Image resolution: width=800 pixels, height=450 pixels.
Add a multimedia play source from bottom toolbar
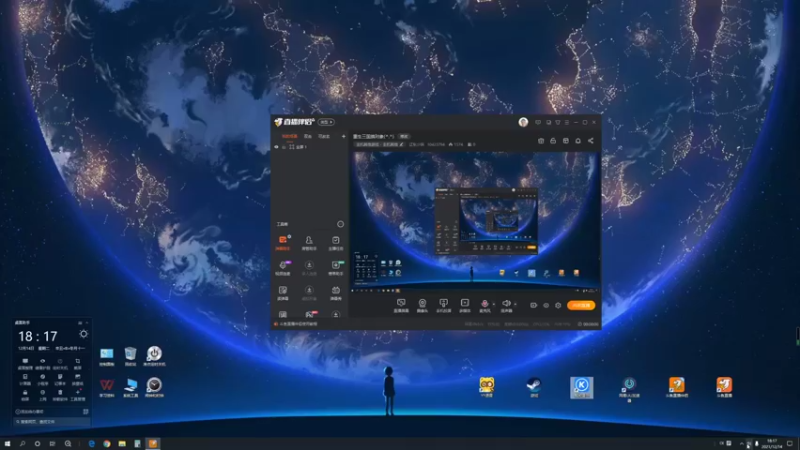(464, 305)
